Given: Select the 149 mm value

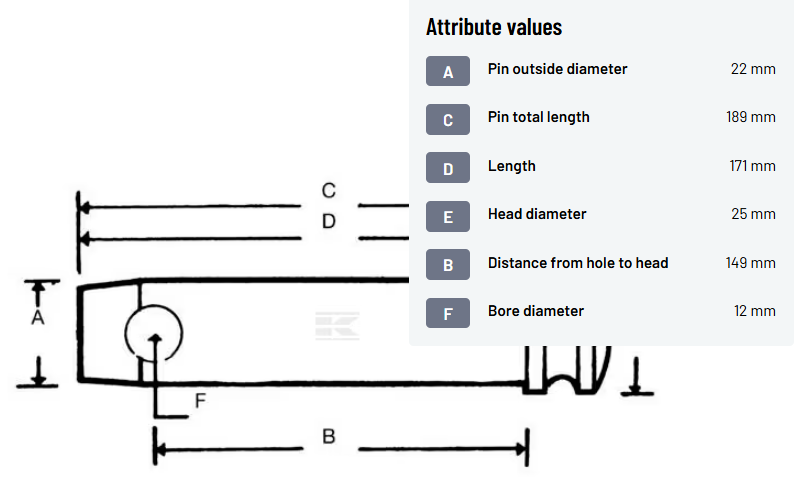Looking at the screenshot, I should pyautogui.click(x=750, y=263).
